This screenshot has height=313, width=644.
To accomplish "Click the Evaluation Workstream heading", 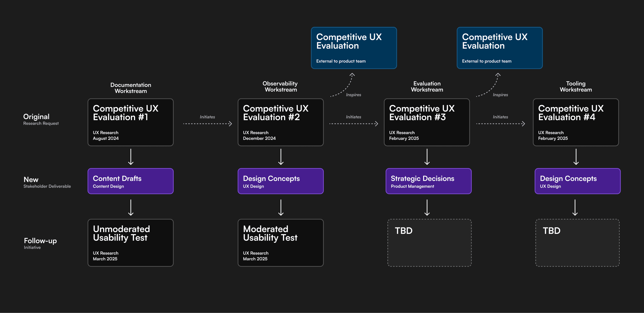I will pos(427,87).
